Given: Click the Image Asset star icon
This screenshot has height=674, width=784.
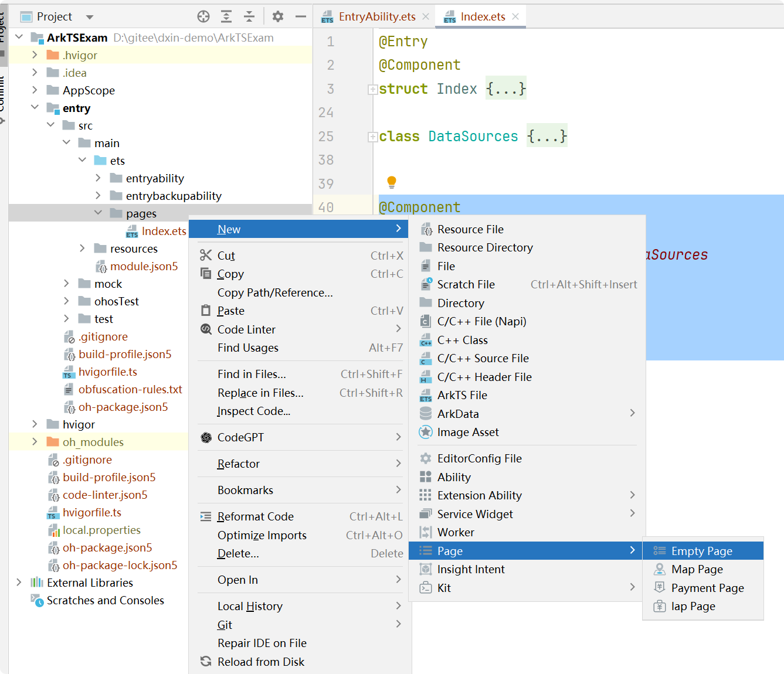Looking at the screenshot, I should coord(426,432).
